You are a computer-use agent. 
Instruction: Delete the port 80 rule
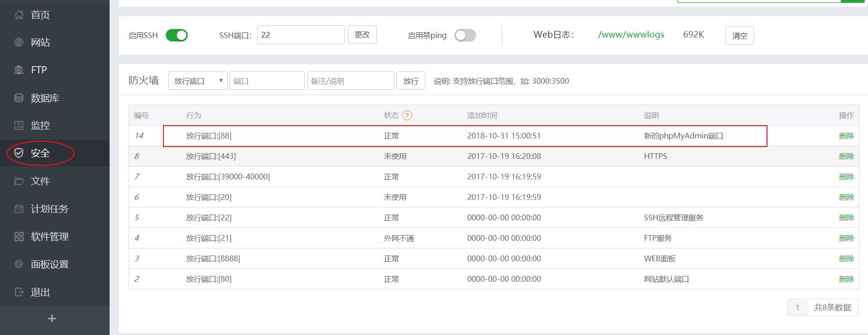[x=847, y=279]
